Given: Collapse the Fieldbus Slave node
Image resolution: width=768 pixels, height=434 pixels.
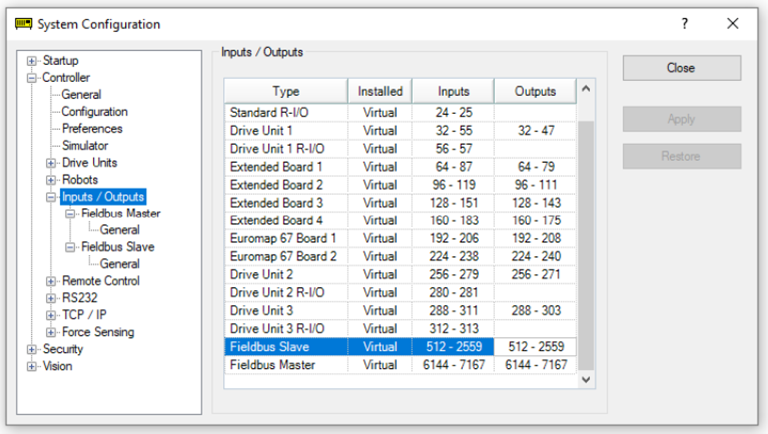Looking at the screenshot, I should click(70, 247).
